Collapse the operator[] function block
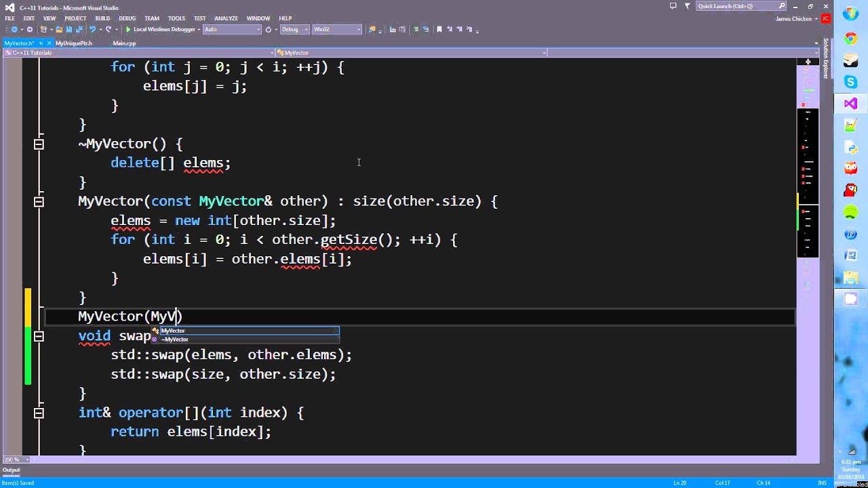The height and width of the screenshot is (488, 868). [39, 413]
